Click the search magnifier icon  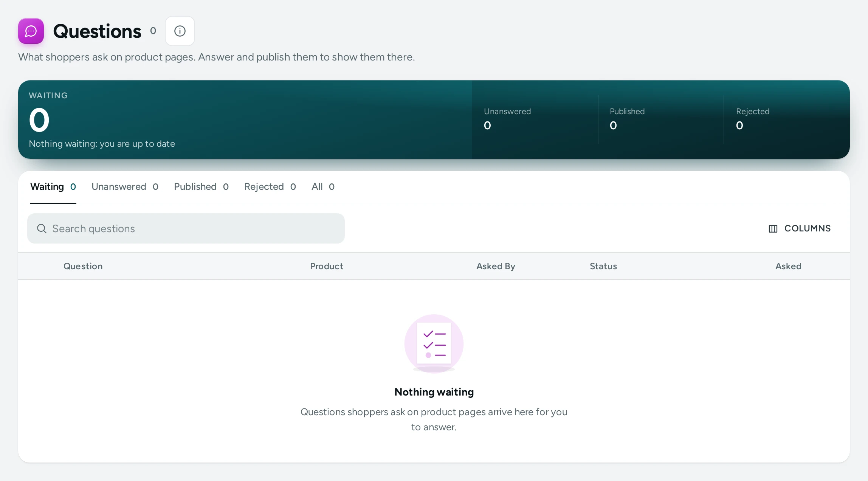point(42,228)
